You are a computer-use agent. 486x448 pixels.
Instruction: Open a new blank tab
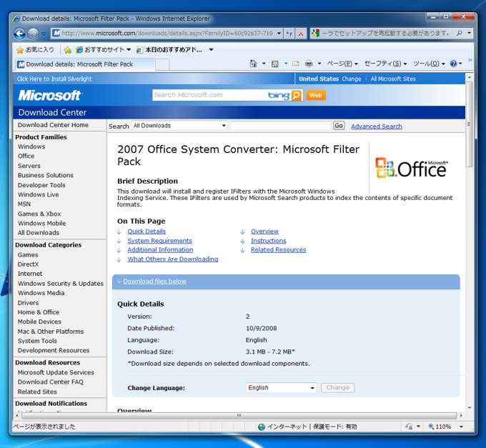click(162, 65)
